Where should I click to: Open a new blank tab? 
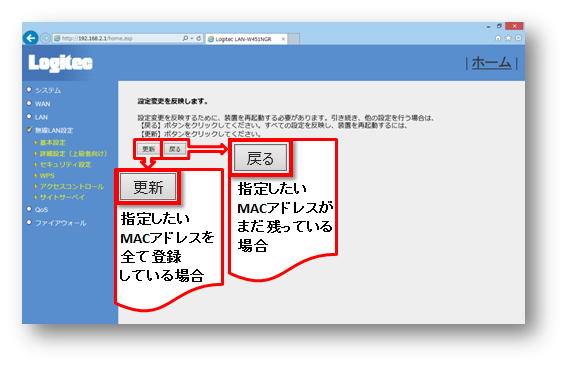(294, 39)
